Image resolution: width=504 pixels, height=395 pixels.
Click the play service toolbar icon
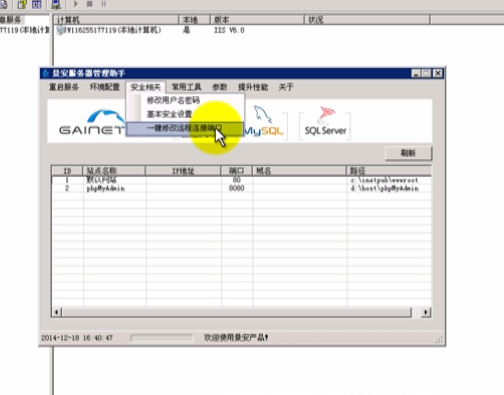(x=76, y=4)
